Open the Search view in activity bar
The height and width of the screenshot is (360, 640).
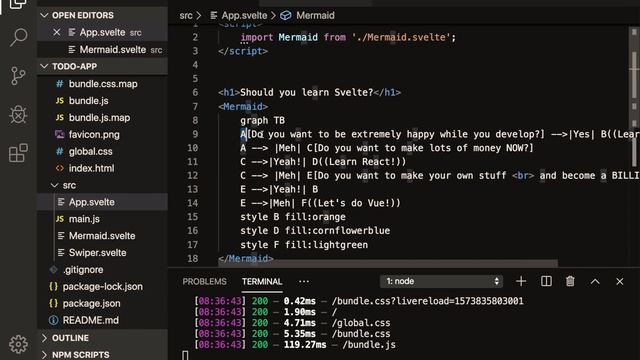pos(18,37)
